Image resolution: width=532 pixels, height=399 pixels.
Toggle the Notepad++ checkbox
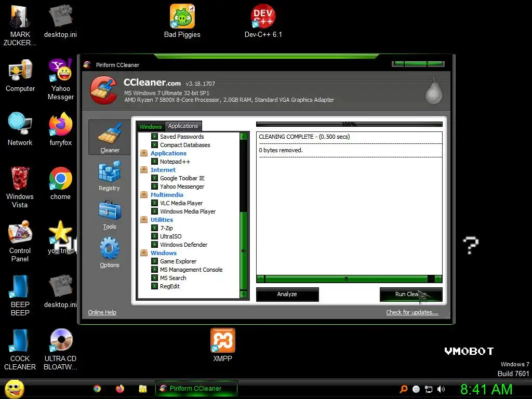154,162
